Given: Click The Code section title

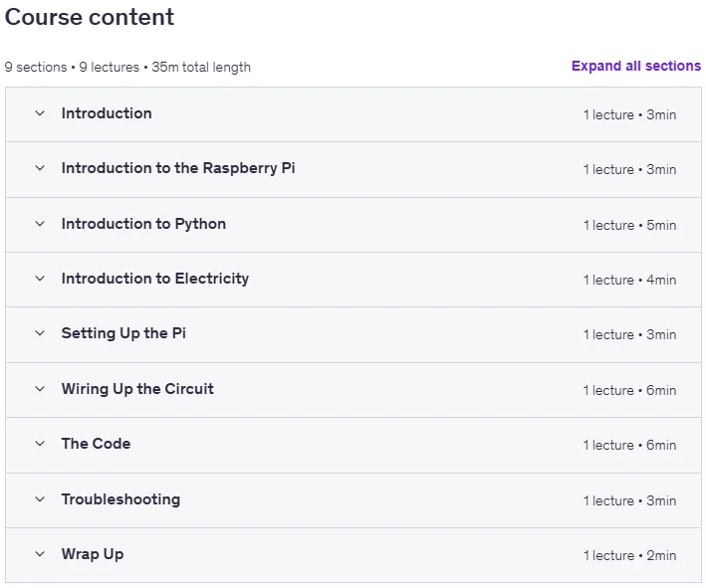Looking at the screenshot, I should (97, 444).
